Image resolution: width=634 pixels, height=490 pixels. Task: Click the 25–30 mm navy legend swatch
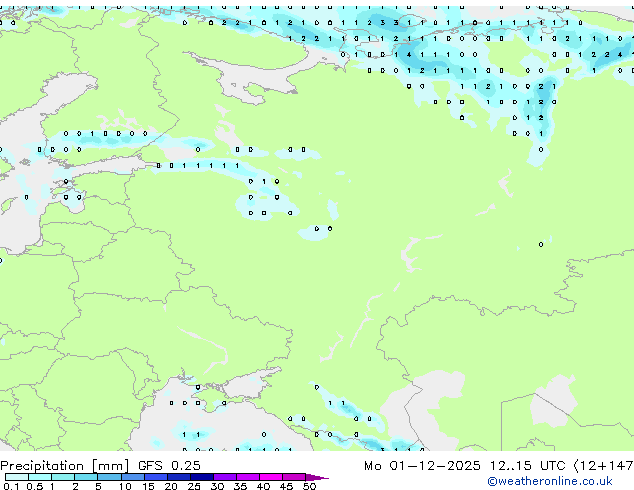point(202,477)
